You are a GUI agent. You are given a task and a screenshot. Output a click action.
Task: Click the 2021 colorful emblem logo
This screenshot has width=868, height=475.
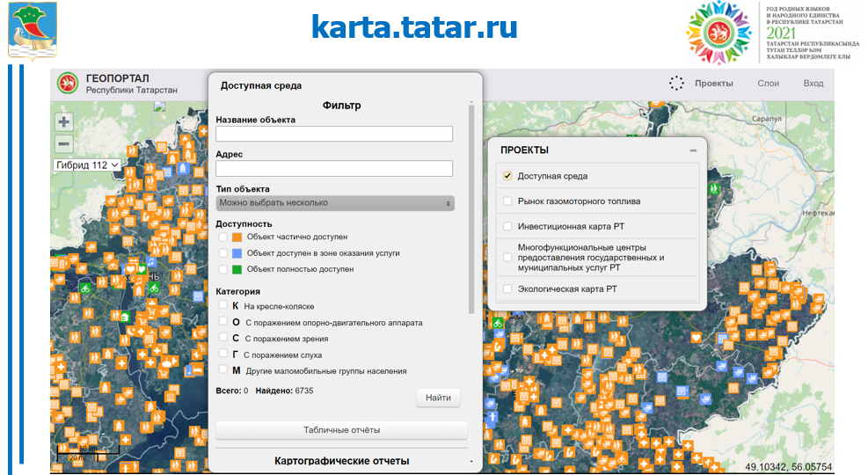click(718, 32)
